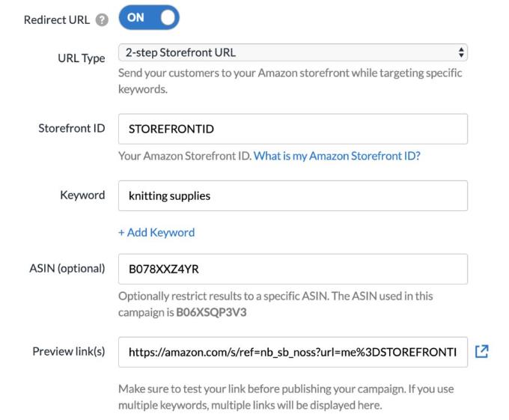The image size is (509, 420).
Task: Open the preview link in a new tab
Action: point(482,351)
